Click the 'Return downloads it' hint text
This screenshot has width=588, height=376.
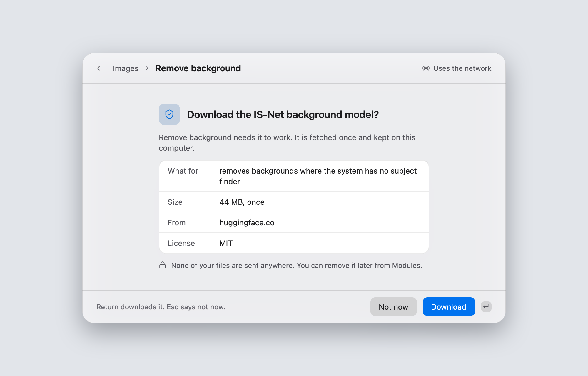pos(161,307)
